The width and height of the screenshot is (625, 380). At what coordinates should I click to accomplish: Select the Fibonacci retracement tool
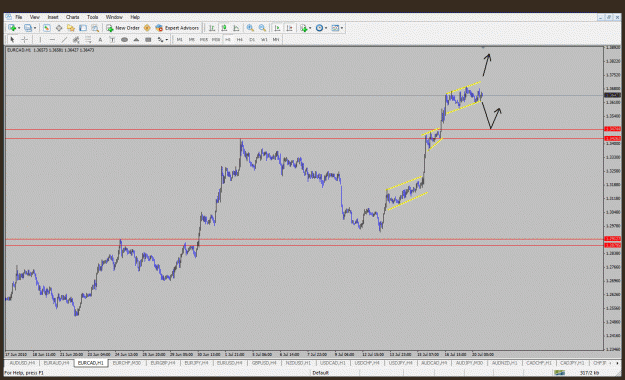(x=88, y=39)
